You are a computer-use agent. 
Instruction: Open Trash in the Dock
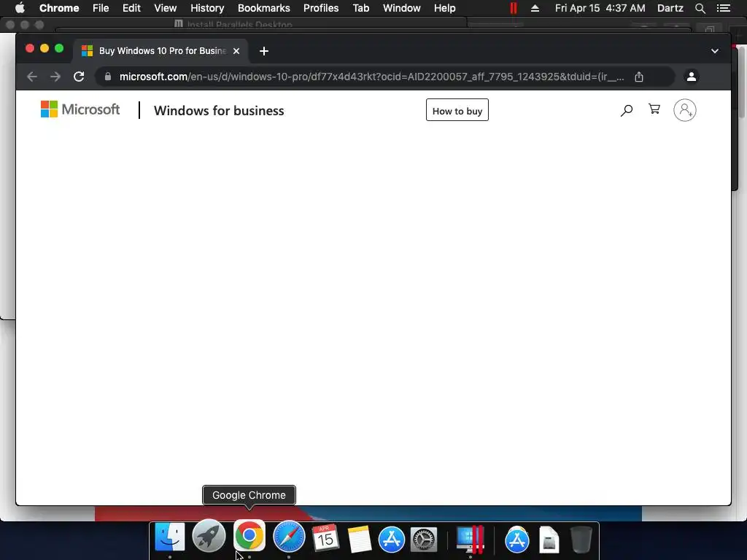pos(581,540)
